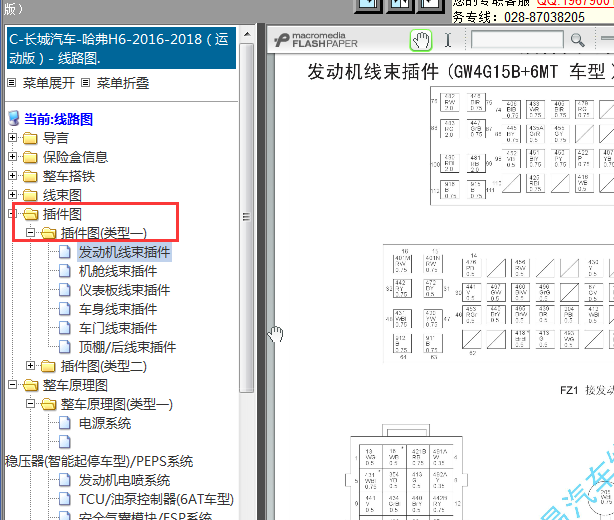The height and width of the screenshot is (520, 614).
Task: Expand the 导言 folder node
Action: (x=13, y=137)
